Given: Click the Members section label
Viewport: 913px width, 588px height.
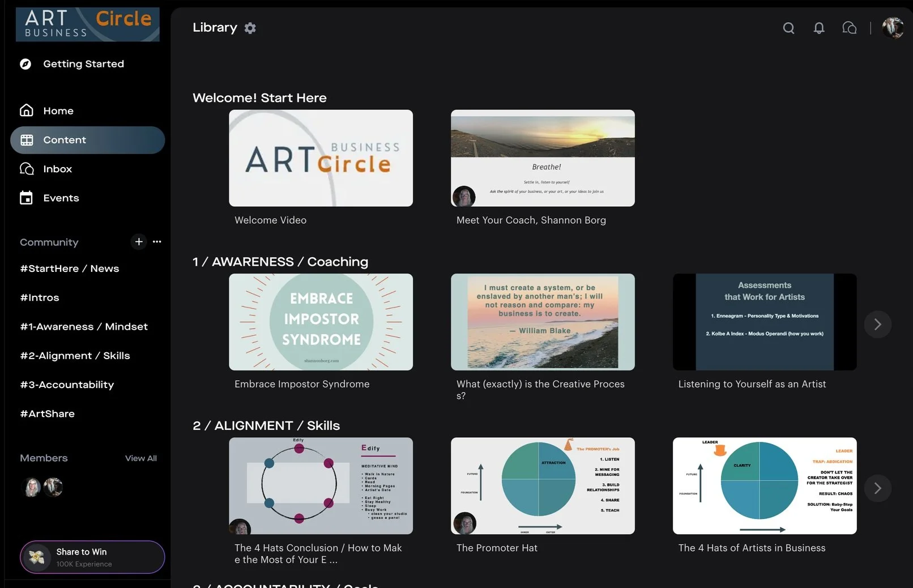Looking at the screenshot, I should (x=44, y=458).
